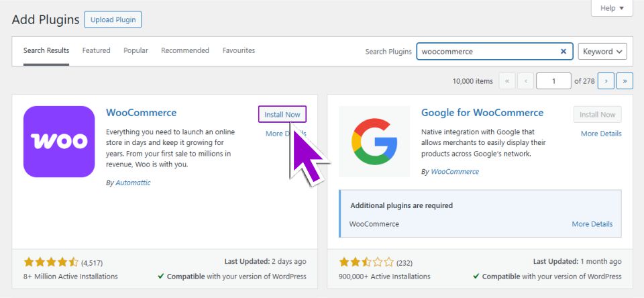The width and height of the screenshot is (644, 298).
Task: Install the WooCommerce plugin now
Action: [x=282, y=114]
